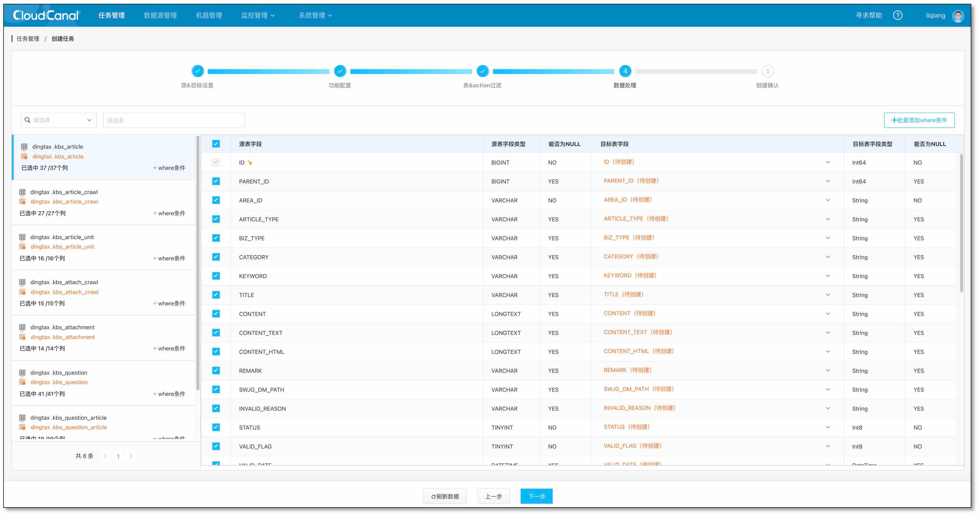The image size is (980, 517).
Task: Click orange target table icon for kbs_attachment
Action: click(23, 337)
